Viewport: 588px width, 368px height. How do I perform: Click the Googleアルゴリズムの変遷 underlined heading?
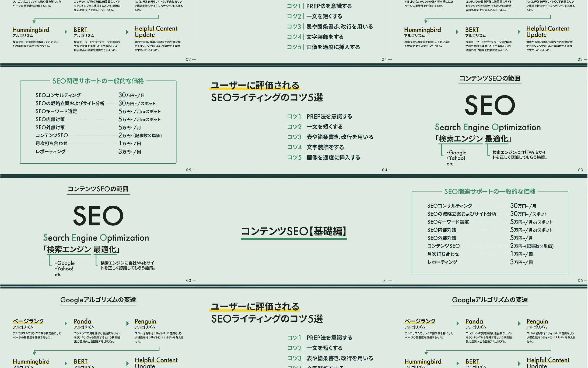[99, 299]
